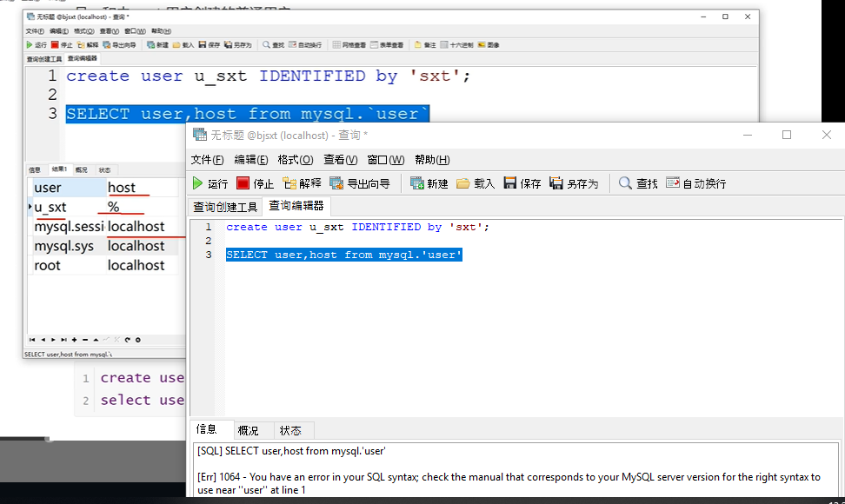Add a record with the plus navigator button
This screenshot has height=504, width=845.
pos(75,340)
